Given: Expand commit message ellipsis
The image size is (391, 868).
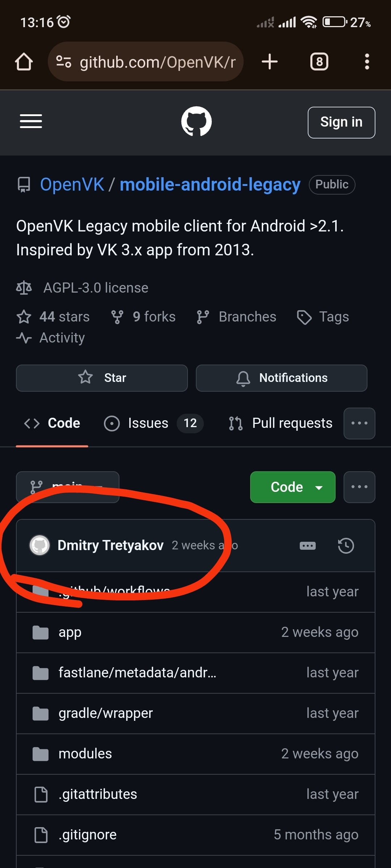Looking at the screenshot, I should tap(308, 546).
